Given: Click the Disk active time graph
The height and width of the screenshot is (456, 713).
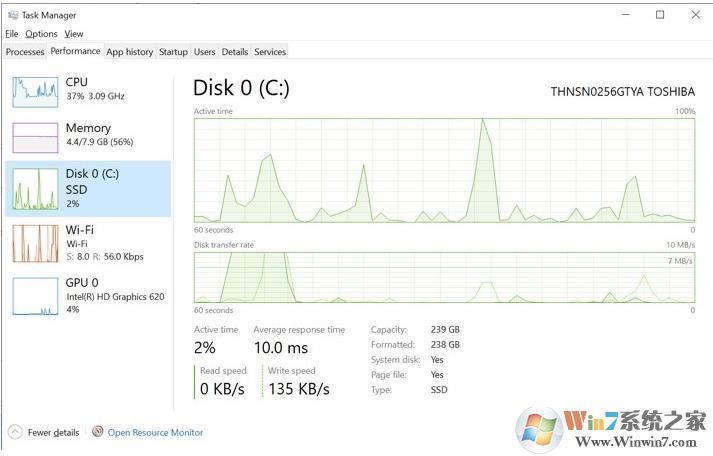Looking at the screenshot, I should 444,169.
